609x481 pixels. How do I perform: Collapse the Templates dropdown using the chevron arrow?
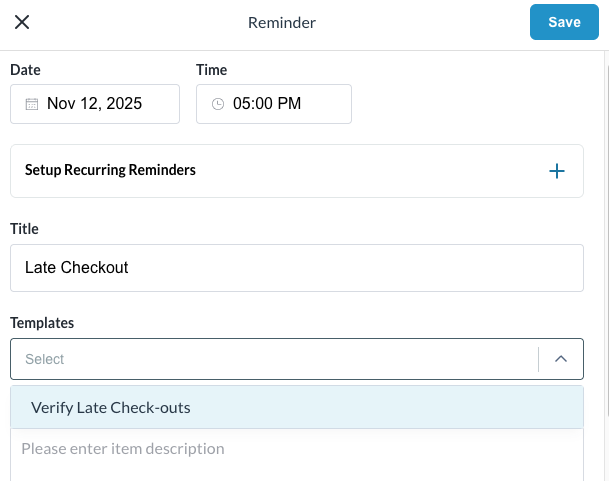561,359
